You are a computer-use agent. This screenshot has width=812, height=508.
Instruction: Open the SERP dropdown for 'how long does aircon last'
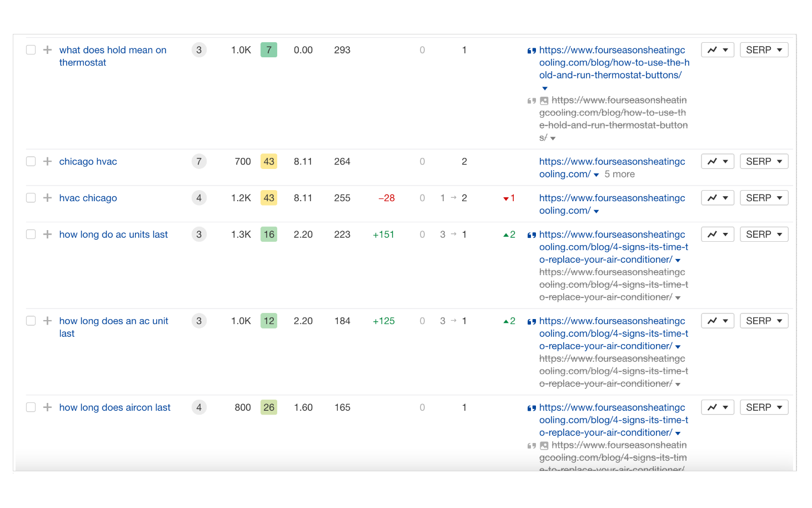point(764,407)
